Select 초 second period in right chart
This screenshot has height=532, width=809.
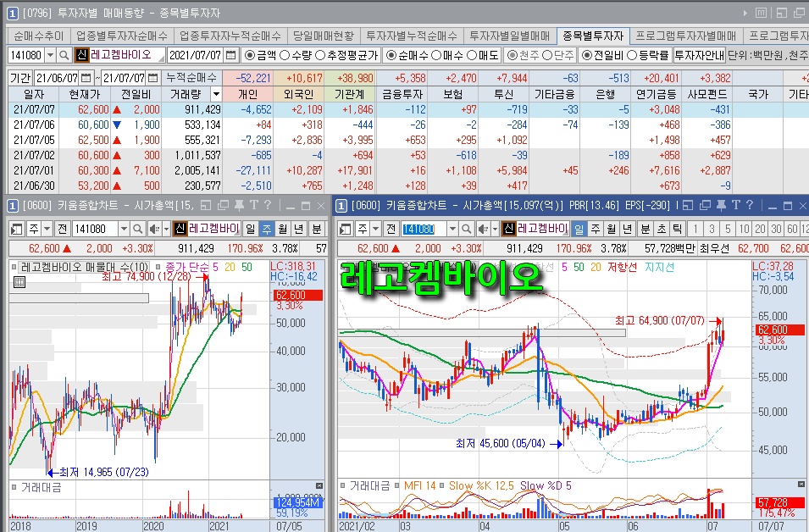(x=661, y=229)
